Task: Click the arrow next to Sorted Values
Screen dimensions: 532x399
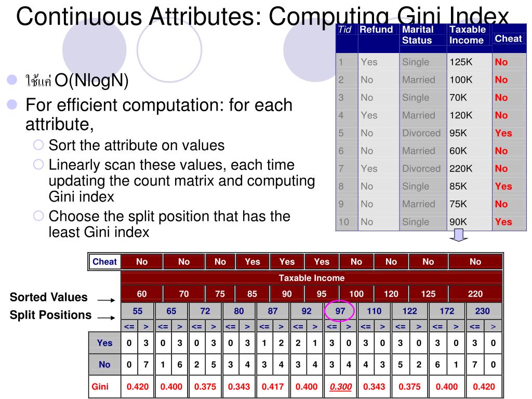Action: [106, 300]
